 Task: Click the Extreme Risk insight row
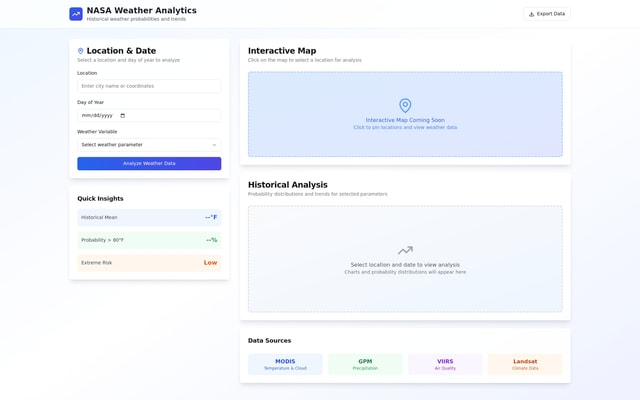point(149,263)
